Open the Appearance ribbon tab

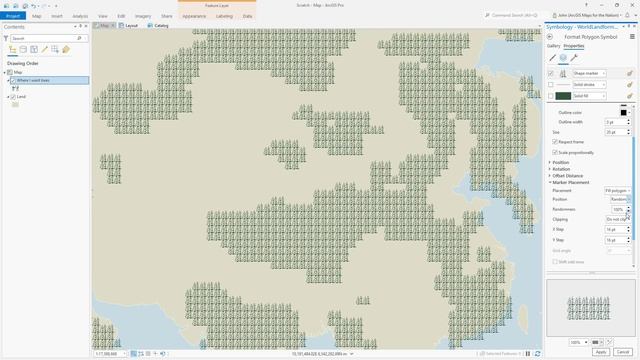pyautogui.click(x=194, y=16)
